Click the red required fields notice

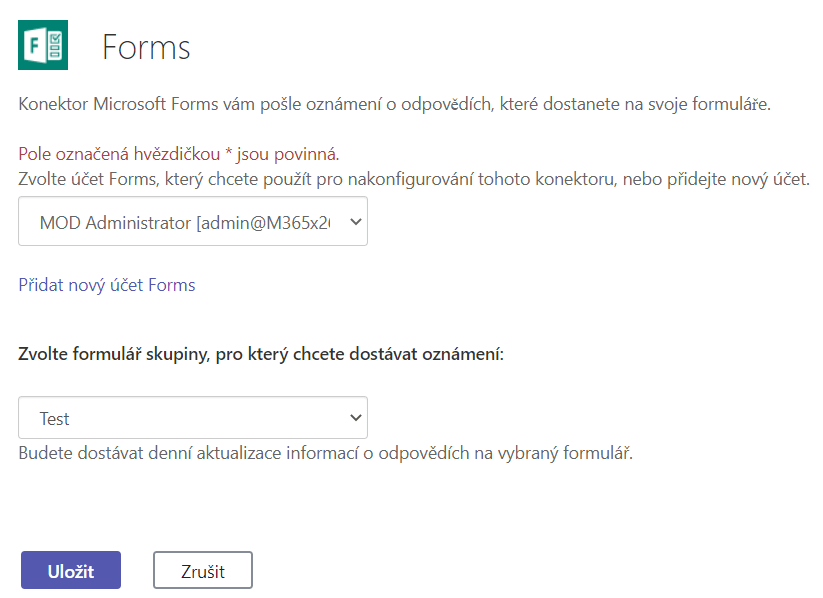(178, 154)
